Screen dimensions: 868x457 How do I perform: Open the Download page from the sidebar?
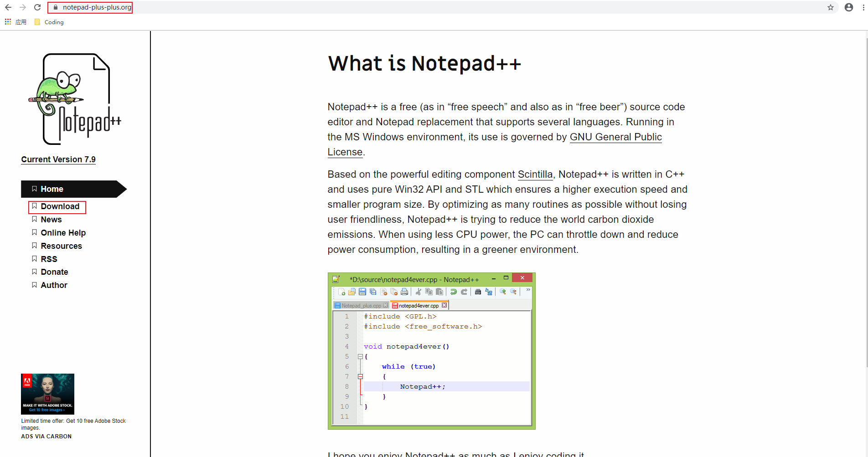coord(60,206)
